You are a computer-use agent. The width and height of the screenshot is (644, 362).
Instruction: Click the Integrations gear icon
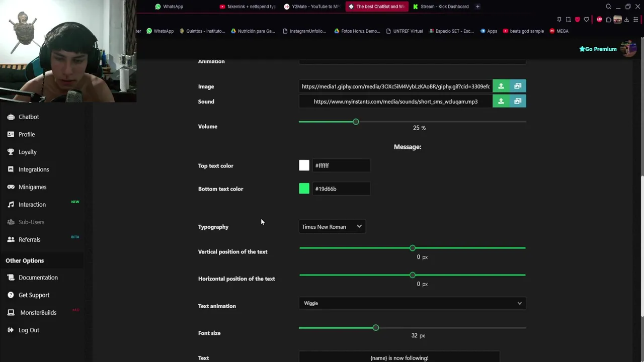[x=11, y=169]
